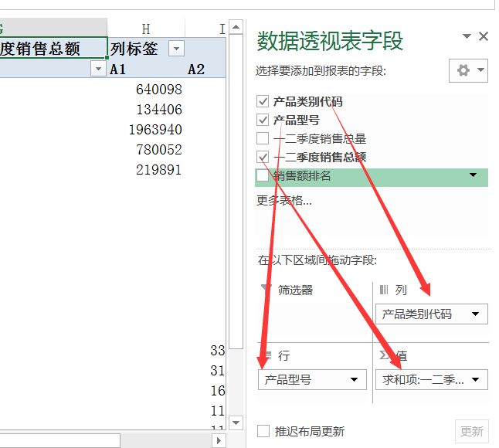The image size is (499, 448).
Task: Open dropdown arrow on 销售额排名 field
Action: tap(473, 176)
